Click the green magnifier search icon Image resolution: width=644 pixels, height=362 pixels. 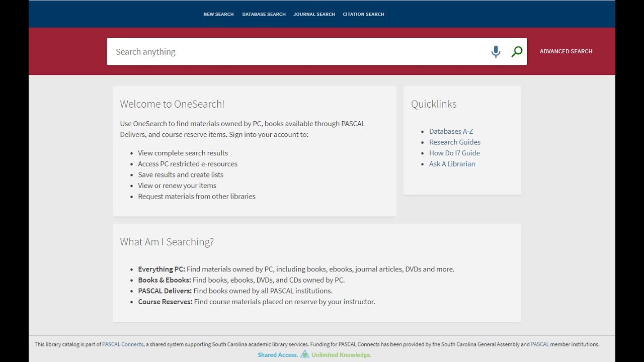point(517,51)
